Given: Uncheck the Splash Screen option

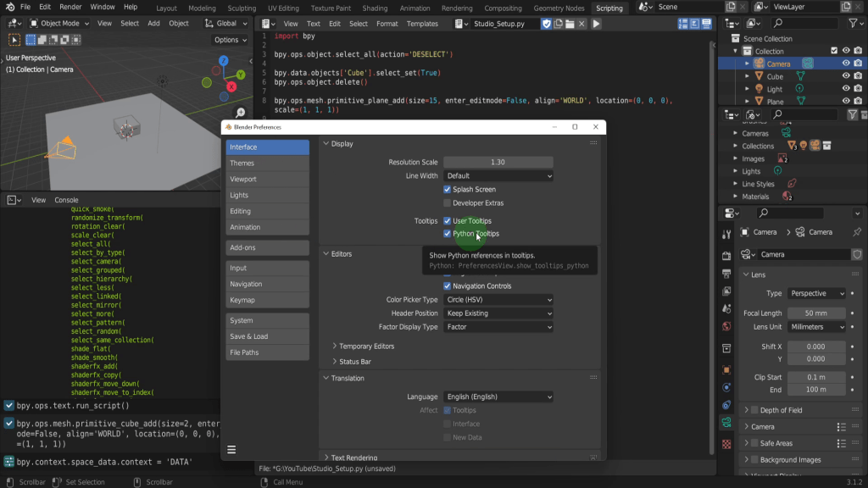Looking at the screenshot, I should [x=447, y=190].
